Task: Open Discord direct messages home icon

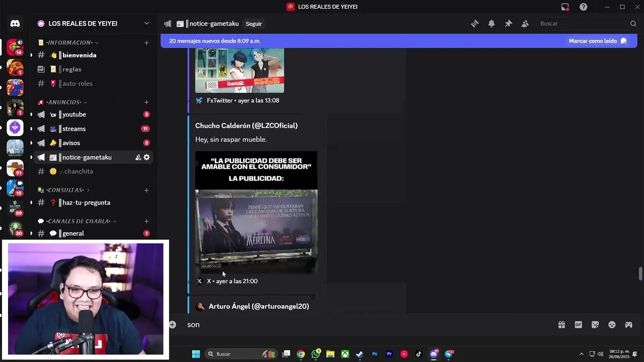Action: (15, 24)
